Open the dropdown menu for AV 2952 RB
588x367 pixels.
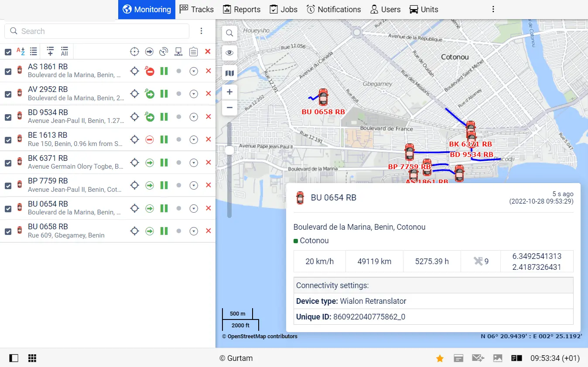point(194,94)
